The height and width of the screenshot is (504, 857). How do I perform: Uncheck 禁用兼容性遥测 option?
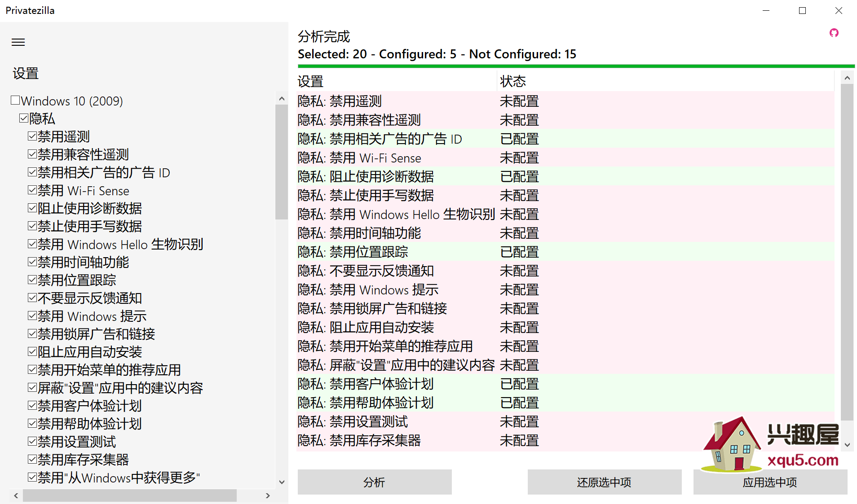tap(32, 154)
